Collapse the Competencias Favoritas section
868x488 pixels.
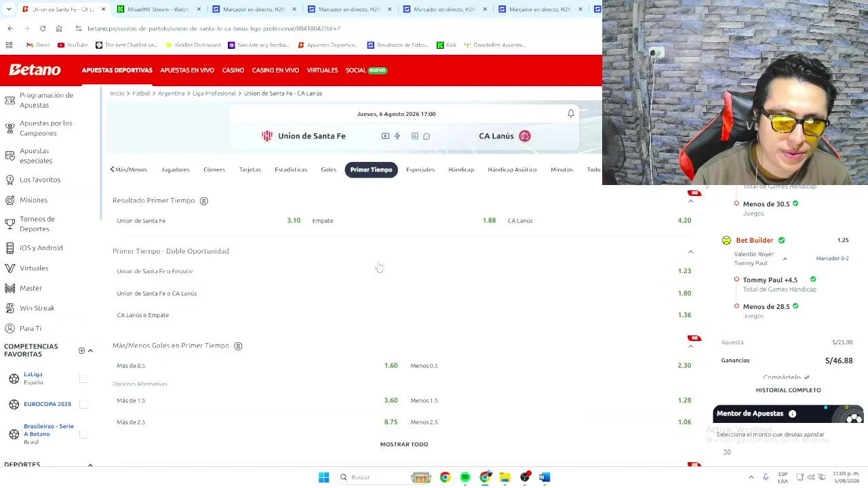pos(90,350)
